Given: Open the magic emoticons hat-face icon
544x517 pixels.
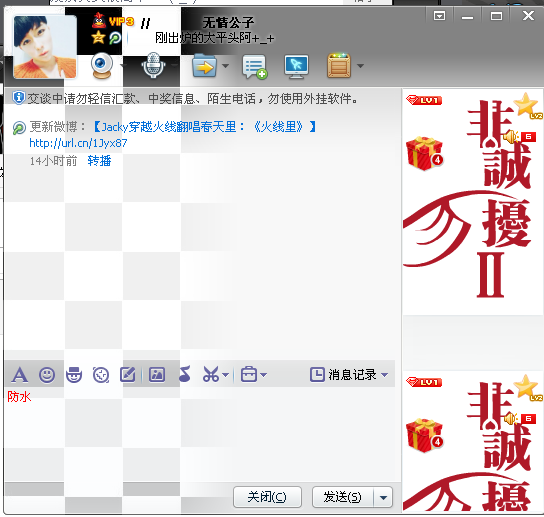Looking at the screenshot, I should [x=74, y=375].
